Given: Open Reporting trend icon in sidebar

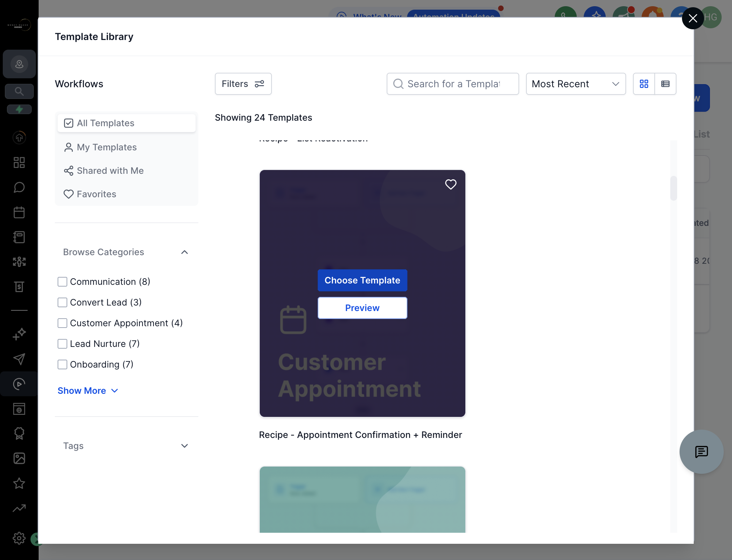Looking at the screenshot, I should click(19, 508).
